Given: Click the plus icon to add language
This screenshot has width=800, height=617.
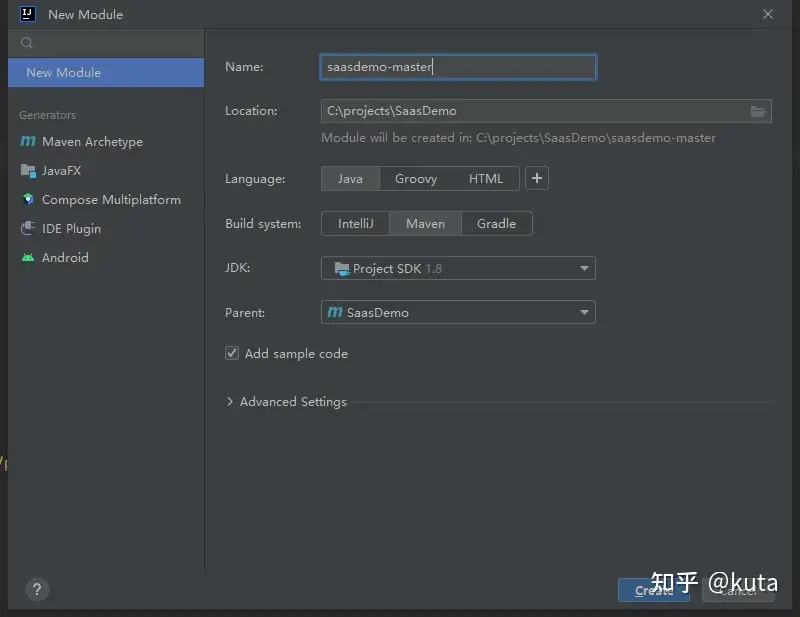Looking at the screenshot, I should pos(537,179).
